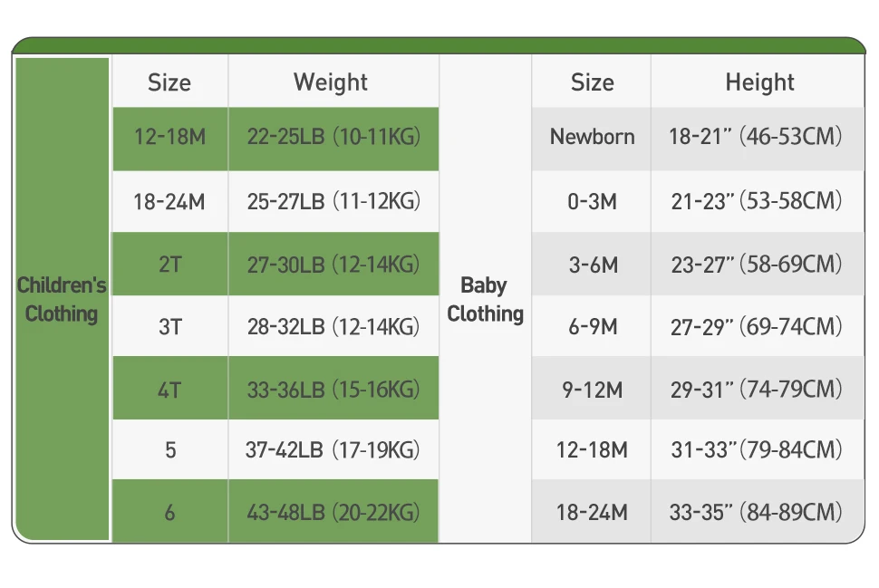Click the Newborn size cell
Image resolution: width=879 pixels, height=588 pixels.
click(592, 138)
